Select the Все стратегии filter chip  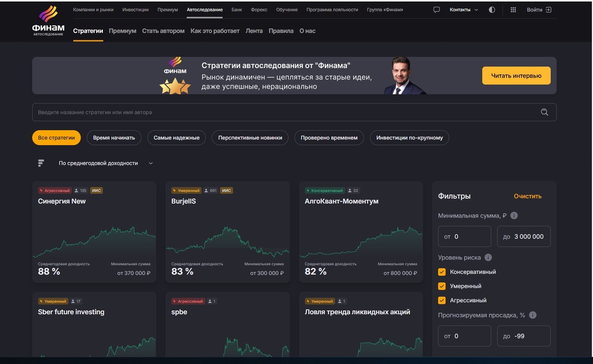[56, 138]
